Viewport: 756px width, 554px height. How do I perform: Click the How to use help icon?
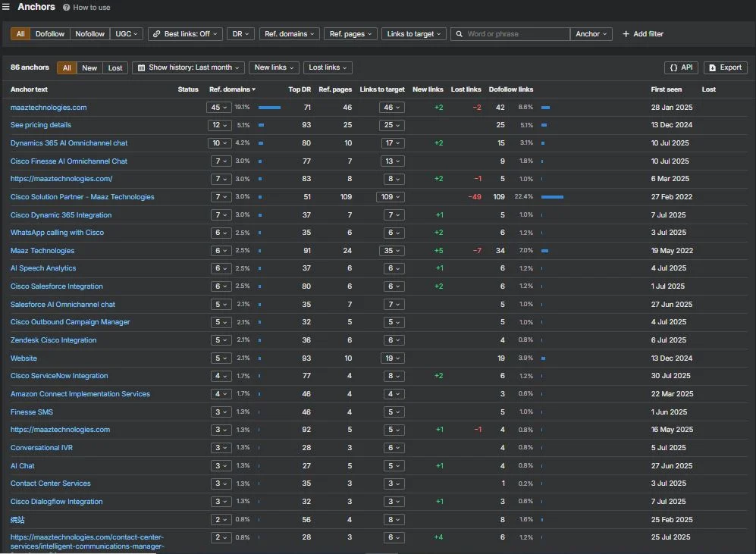(x=67, y=8)
